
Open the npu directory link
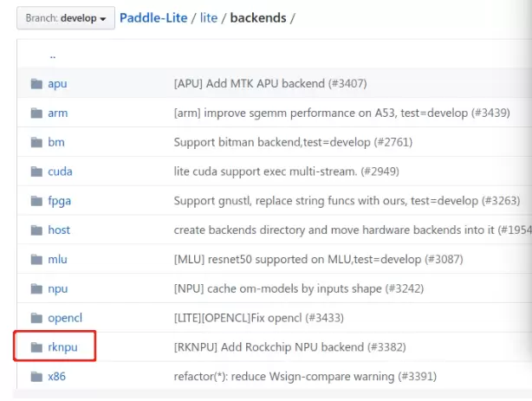tap(57, 288)
